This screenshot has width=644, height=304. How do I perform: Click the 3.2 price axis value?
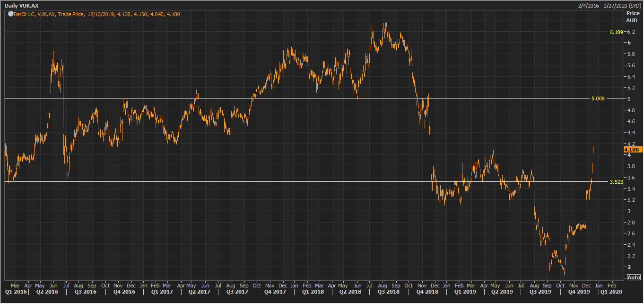coord(631,200)
